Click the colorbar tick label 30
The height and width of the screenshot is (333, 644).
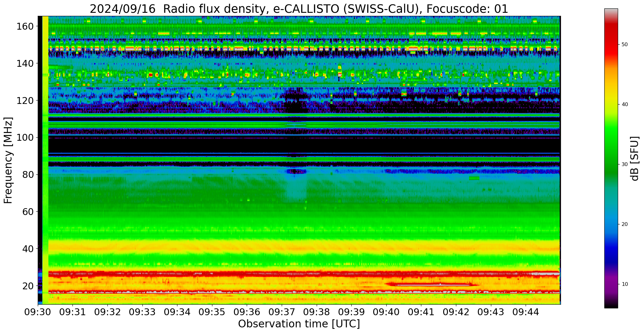click(x=625, y=164)
